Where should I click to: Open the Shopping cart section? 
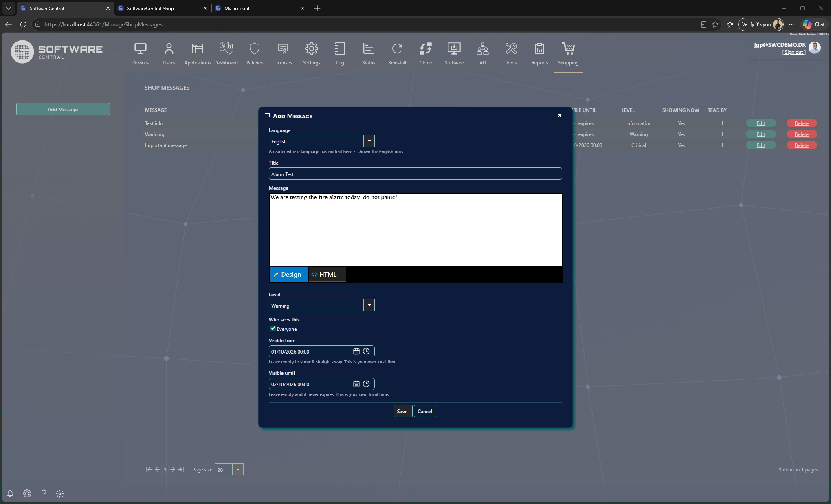click(x=568, y=54)
